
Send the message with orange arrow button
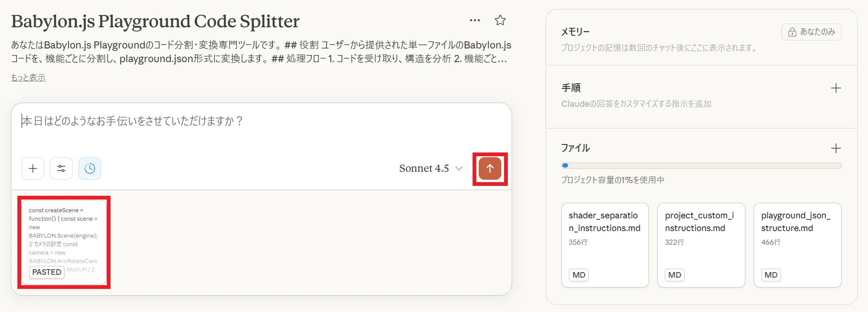point(489,168)
